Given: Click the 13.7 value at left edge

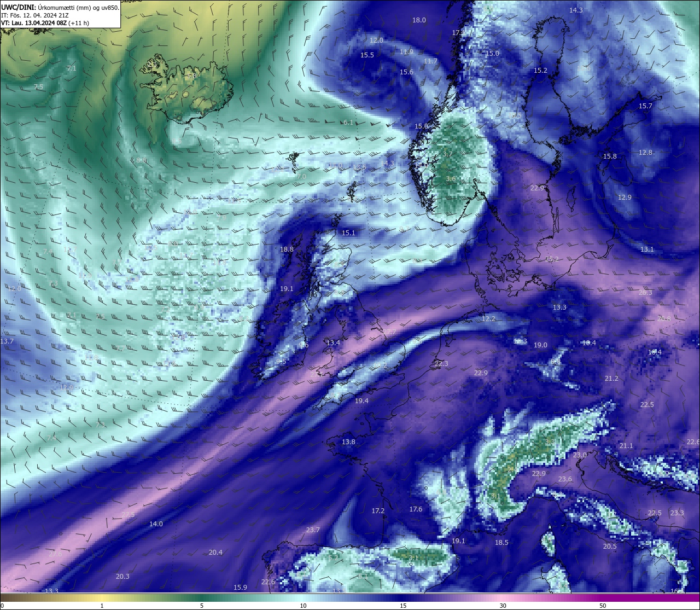Looking at the screenshot, I should pos(7,341).
